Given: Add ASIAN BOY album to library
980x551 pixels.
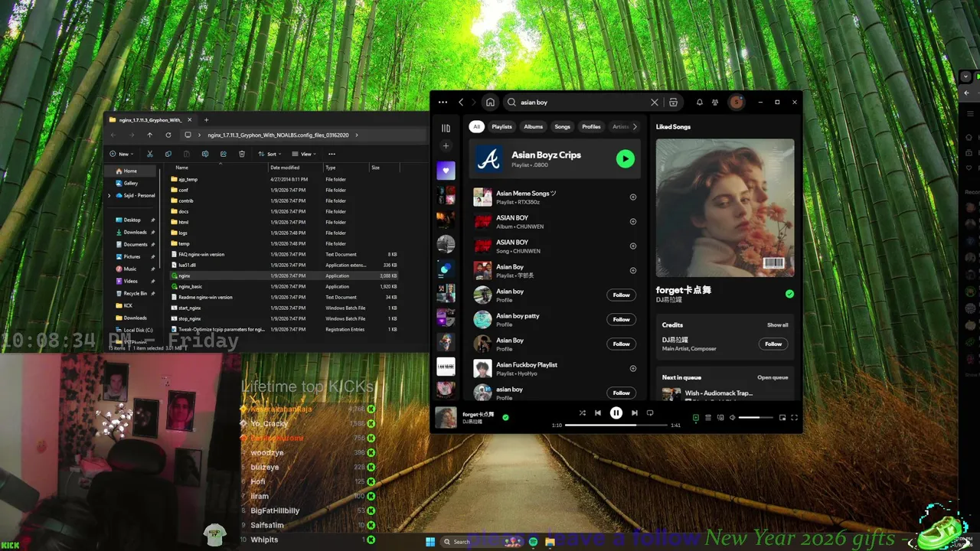Looking at the screenshot, I should pyautogui.click(x=633, y=221).
